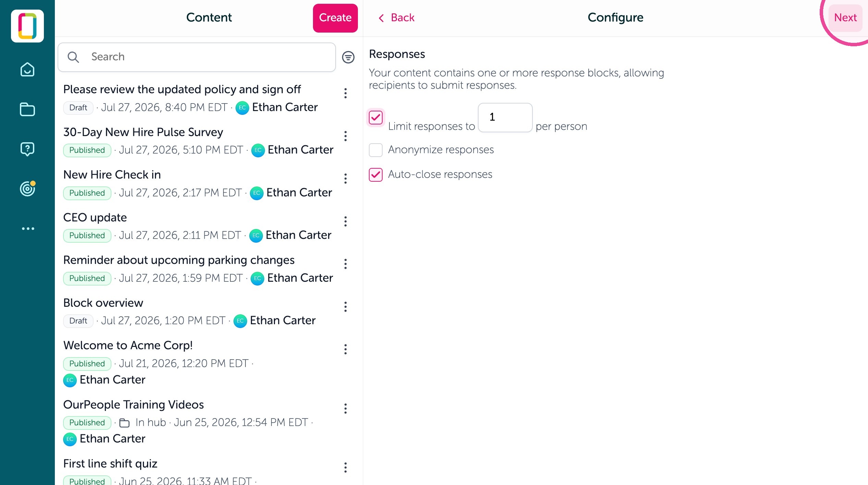The height and width of the screenshot is (485, 868).
Task: Open options menu for Block overview
Action: [346, 307]
